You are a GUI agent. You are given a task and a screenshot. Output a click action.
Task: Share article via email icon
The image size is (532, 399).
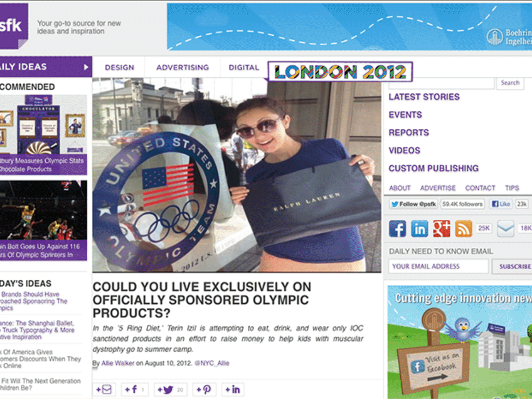104,389
